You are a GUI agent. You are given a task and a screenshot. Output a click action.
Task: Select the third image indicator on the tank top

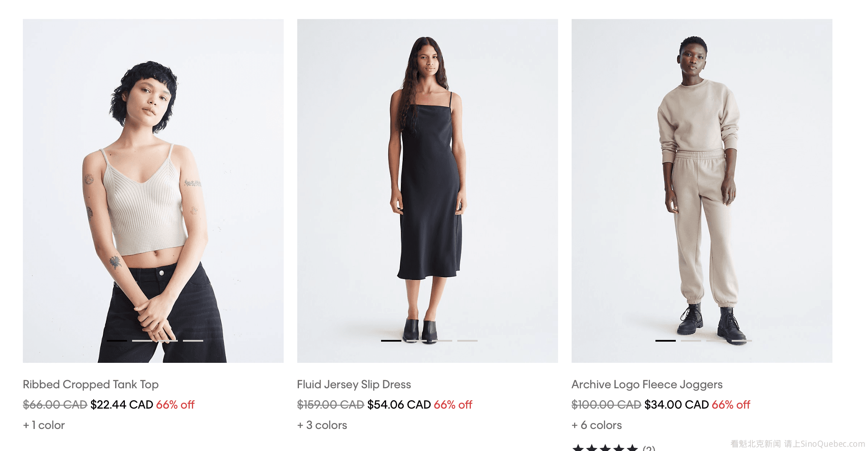[168, 340]
